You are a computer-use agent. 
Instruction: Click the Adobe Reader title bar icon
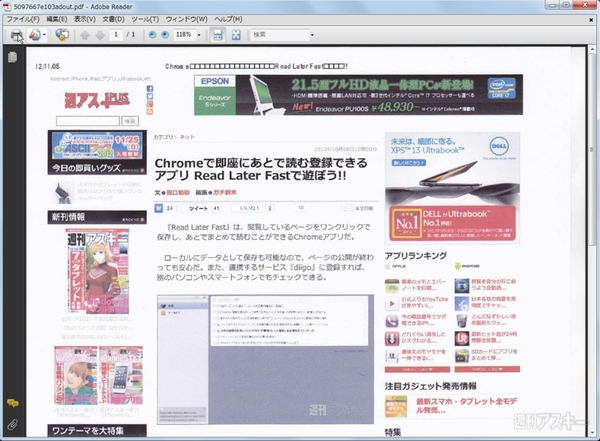7,7
